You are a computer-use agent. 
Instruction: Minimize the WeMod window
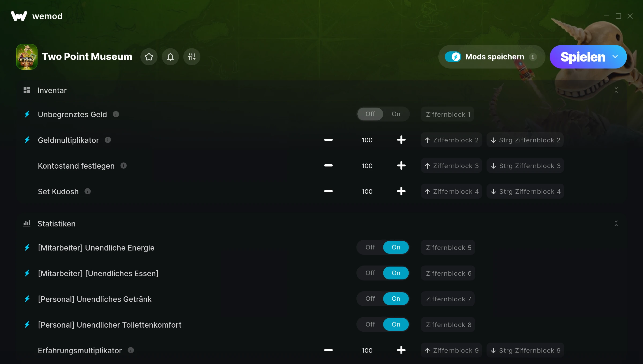click(607, 16)
